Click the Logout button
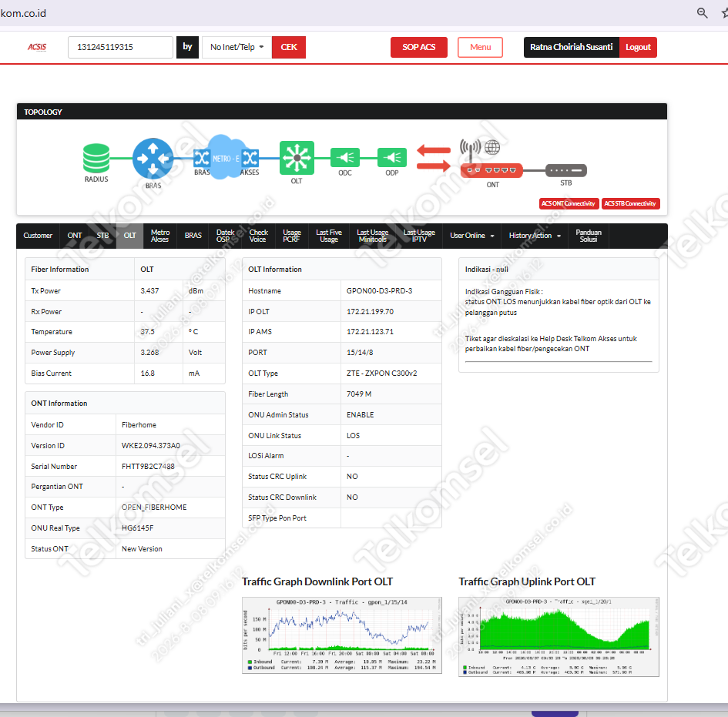Image resolution: width=728 pixels, height=717 pixels. pos(638,47)
